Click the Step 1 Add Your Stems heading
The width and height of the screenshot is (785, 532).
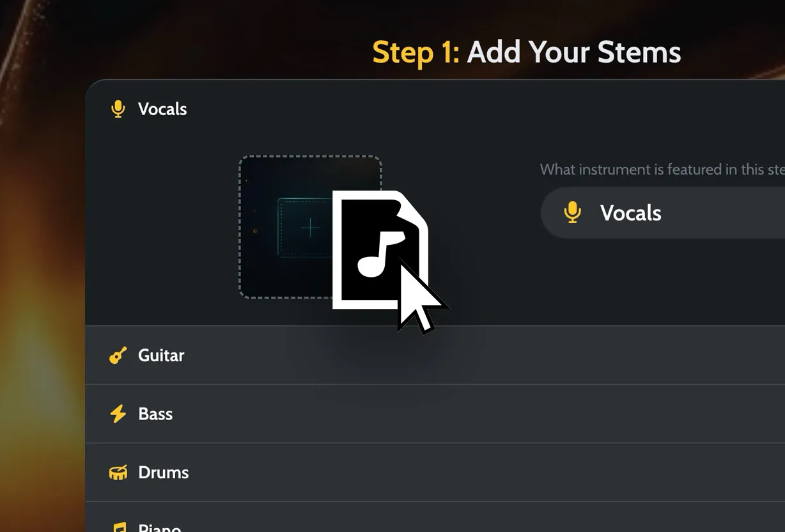click(x=526, y=52)
